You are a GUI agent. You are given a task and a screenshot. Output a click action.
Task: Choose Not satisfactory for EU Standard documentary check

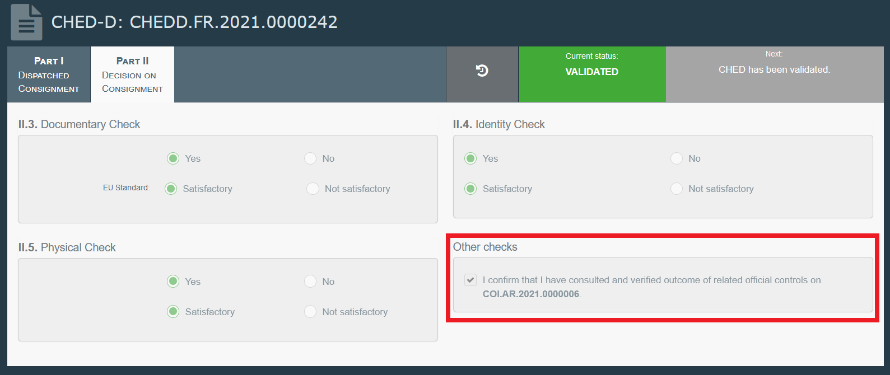point(312,188)
